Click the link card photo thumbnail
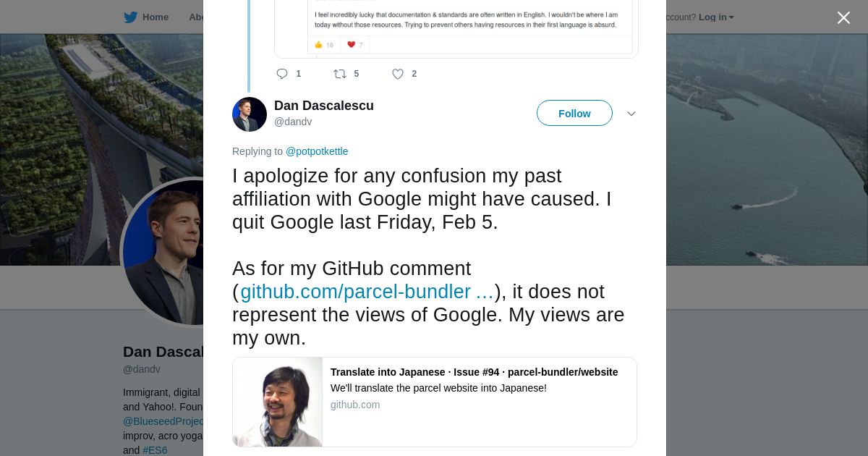The width and height of the screenshot is (868, 456). pyautogui.click(x=278, y=402)
